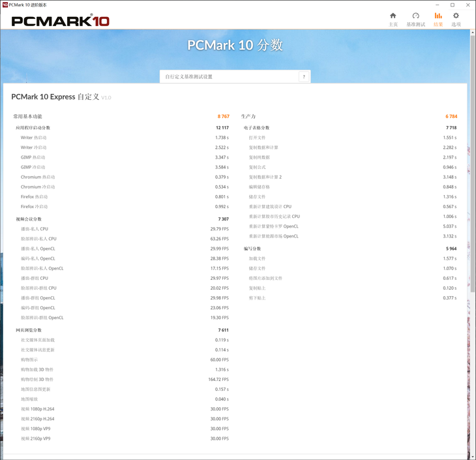
Task: Select the '视频 1080p VP9' row
Action: click(125, 429)
